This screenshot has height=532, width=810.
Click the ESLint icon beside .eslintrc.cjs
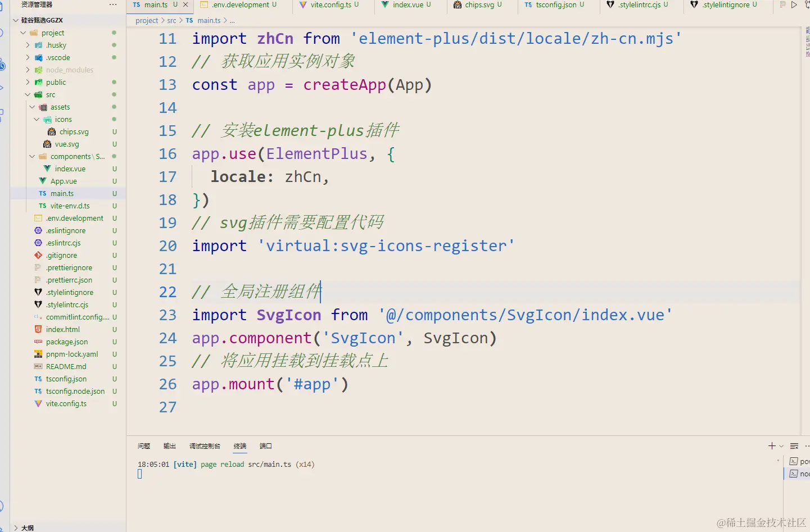[38, 243]
